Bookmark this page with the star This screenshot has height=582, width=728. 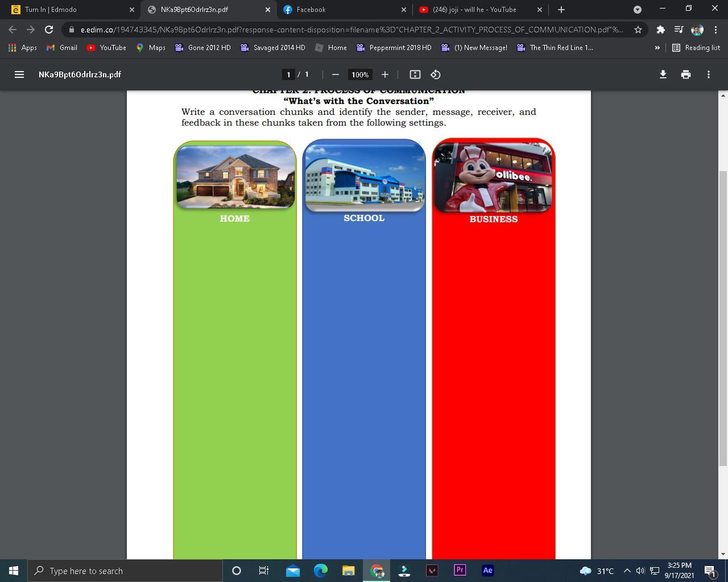coord(638,30)
